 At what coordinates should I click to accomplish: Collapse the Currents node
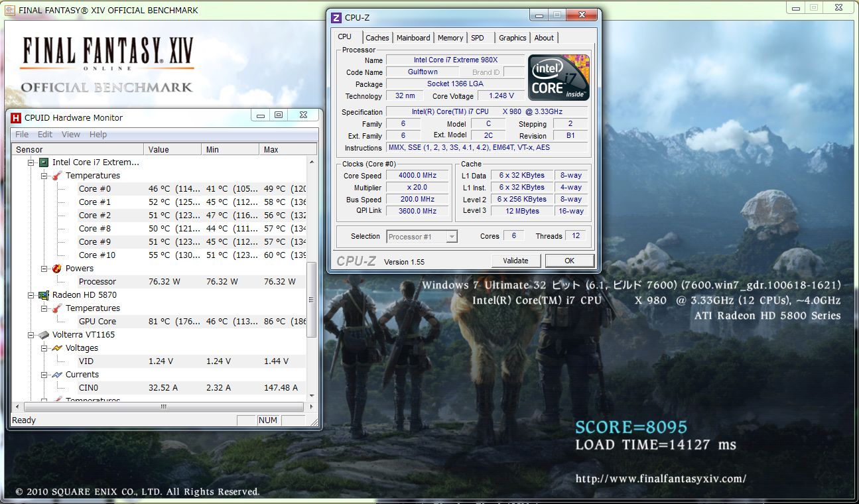pyautogui.click(x=44, y=375)
